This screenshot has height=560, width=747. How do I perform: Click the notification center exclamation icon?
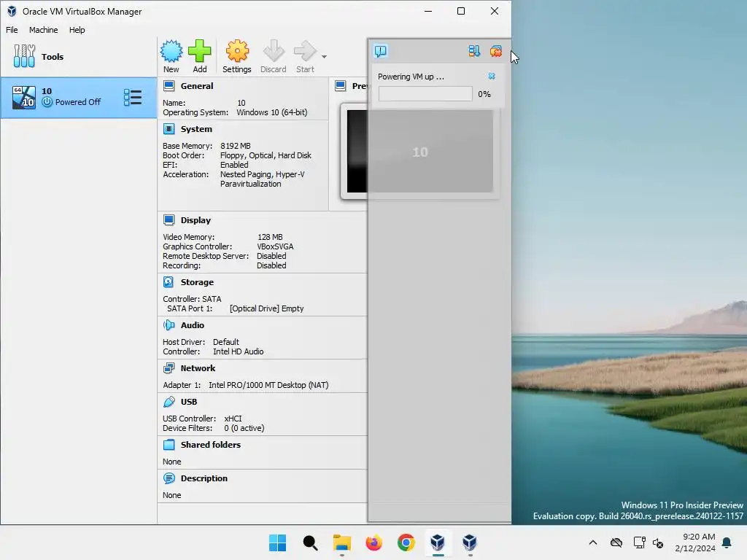381,51
